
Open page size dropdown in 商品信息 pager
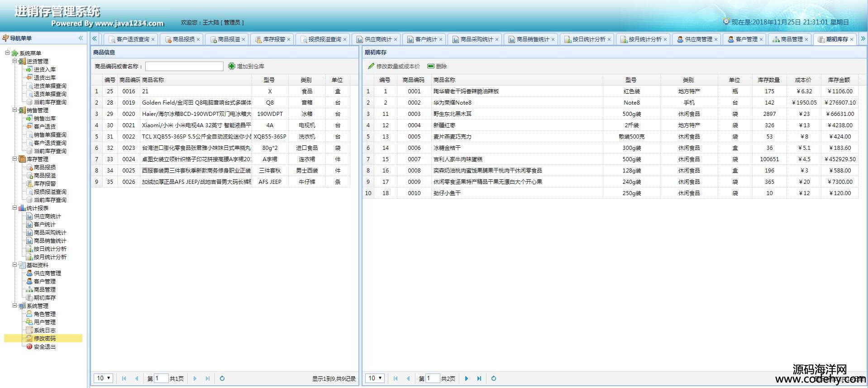104,378
